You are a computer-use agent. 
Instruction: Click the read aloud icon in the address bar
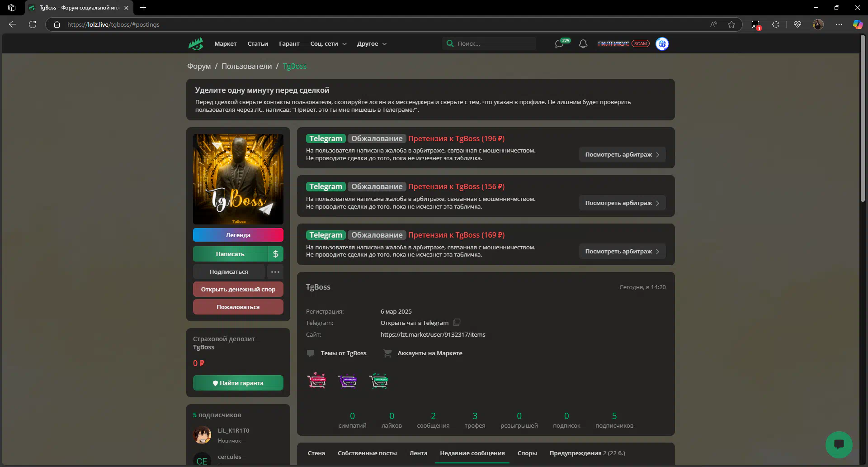click(713, 24)
